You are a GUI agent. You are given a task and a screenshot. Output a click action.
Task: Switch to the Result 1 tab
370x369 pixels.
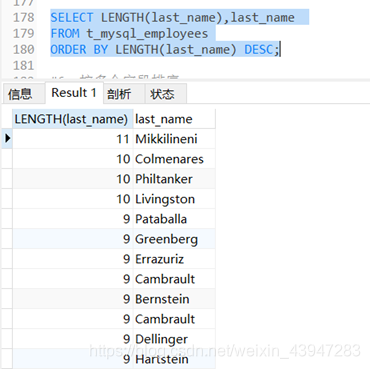pyautogui.click(x=74, y=93)
